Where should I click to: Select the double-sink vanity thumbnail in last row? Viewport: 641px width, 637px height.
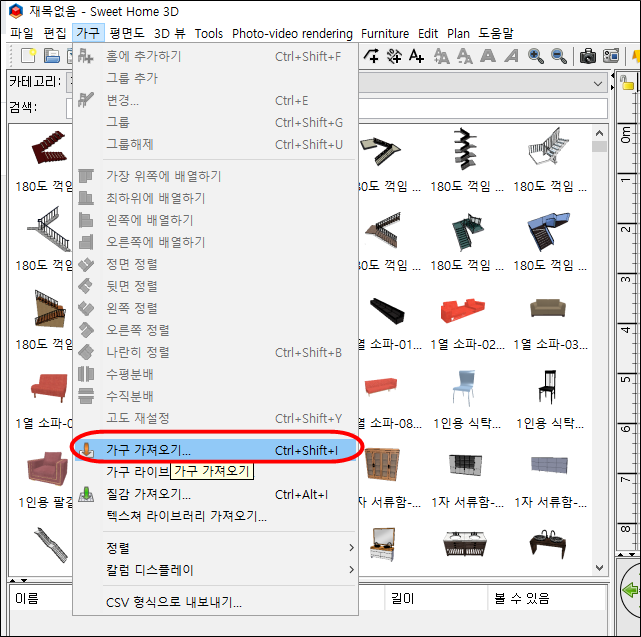465,544
